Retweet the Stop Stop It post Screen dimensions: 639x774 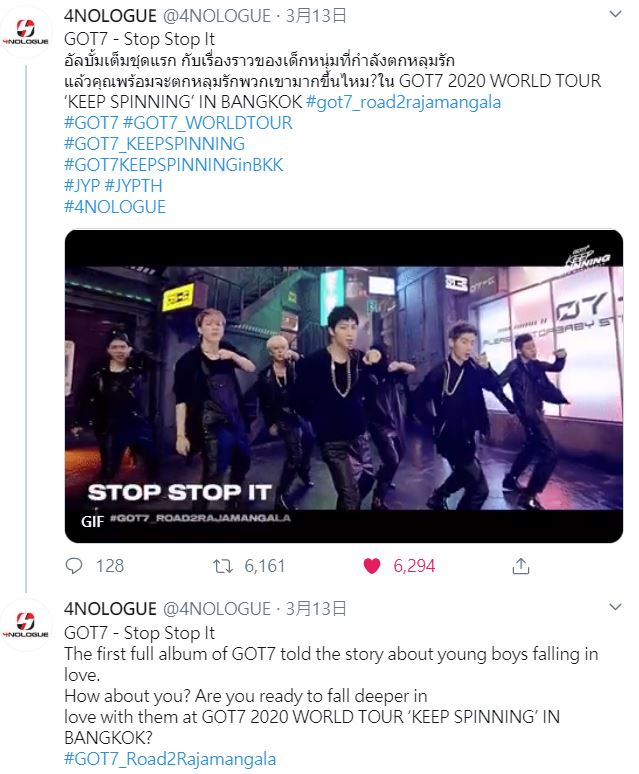coord(223,566)
